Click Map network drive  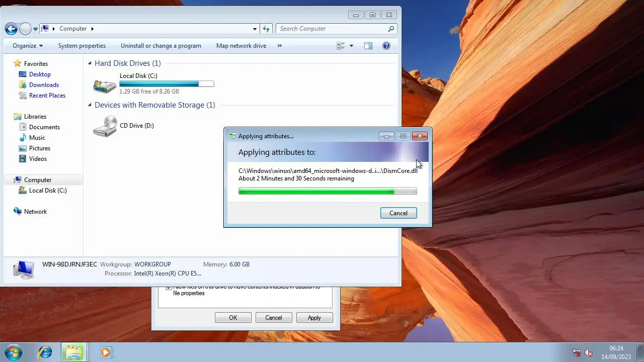[241, 46]
